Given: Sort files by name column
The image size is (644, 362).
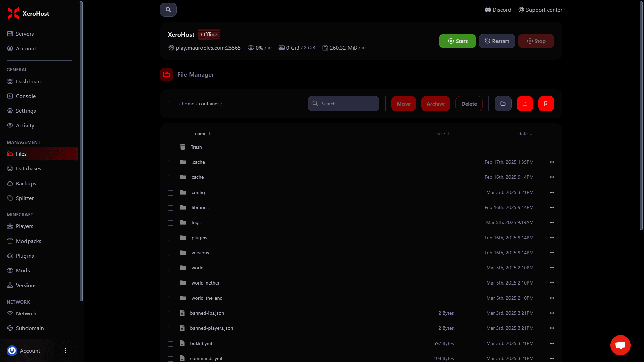Looking at the screenshot, I should click(203, 134).
